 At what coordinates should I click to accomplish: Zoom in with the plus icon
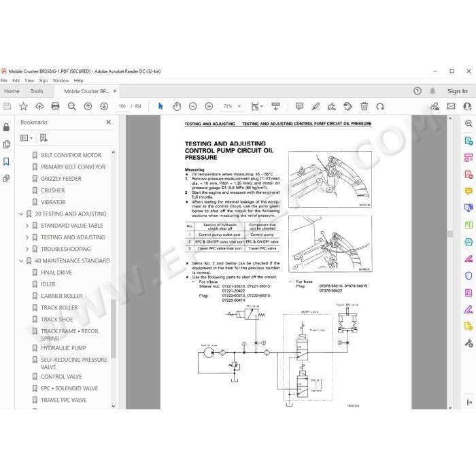209,106
